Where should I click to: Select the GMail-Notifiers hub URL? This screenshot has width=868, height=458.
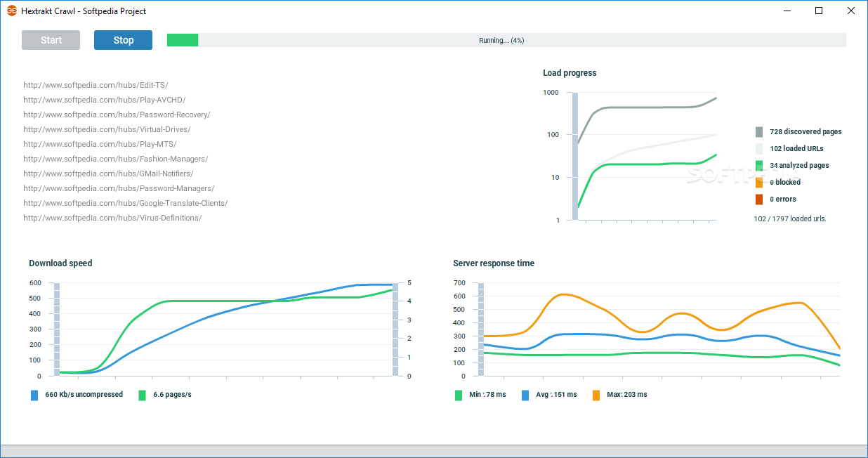pos(108,174)
